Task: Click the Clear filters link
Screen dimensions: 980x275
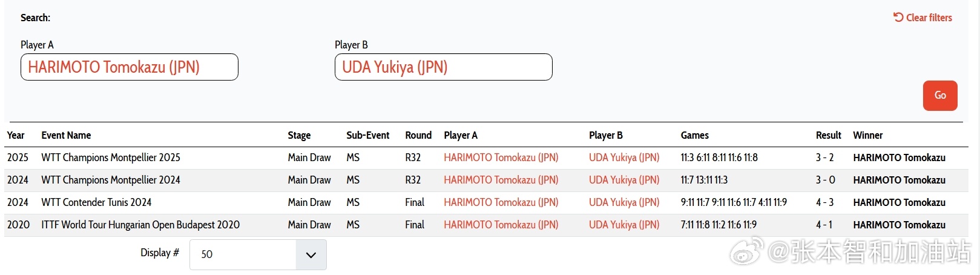Action: pyautogui.click(x=923, y=18)
